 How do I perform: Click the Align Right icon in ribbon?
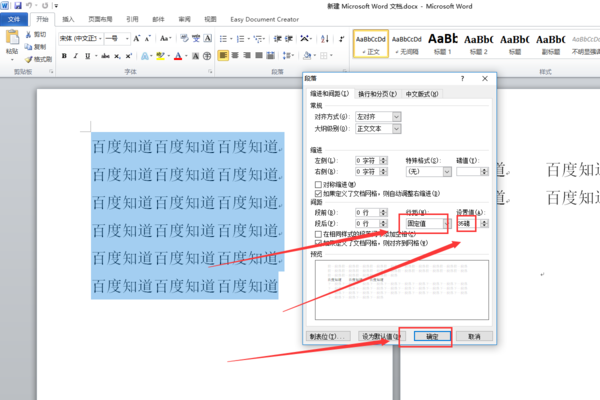pyautogui.click(x=247, y=56)
